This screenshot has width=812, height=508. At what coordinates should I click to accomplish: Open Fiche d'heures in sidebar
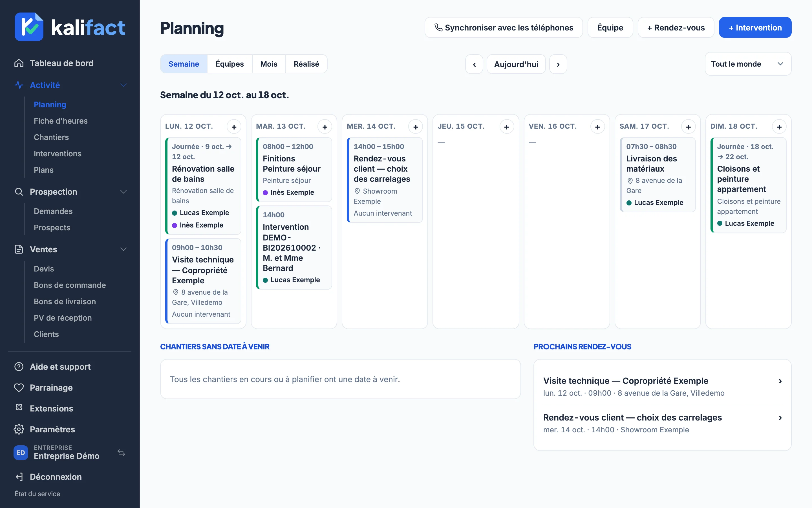point(61,121)
